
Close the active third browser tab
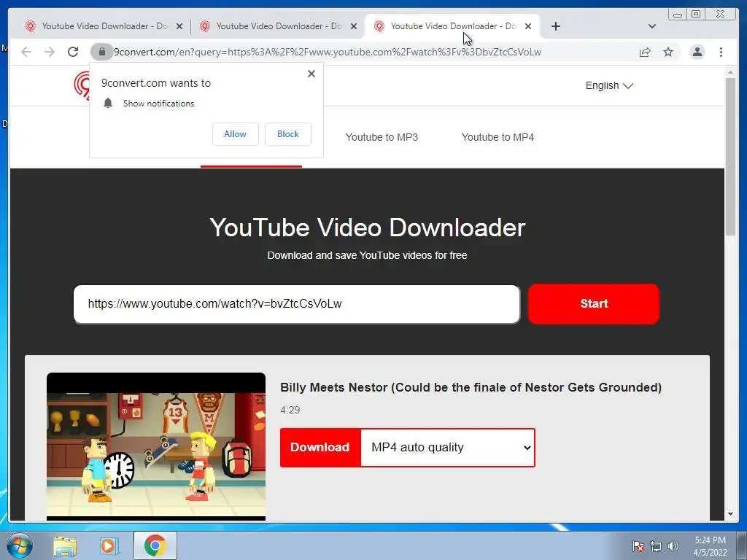click(528, 27)
